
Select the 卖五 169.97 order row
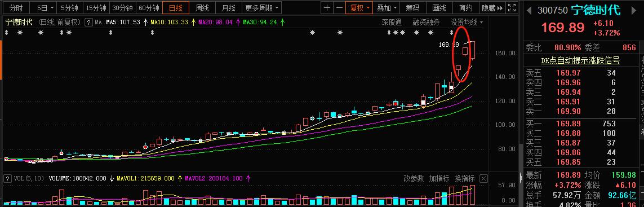pos(581,73)
